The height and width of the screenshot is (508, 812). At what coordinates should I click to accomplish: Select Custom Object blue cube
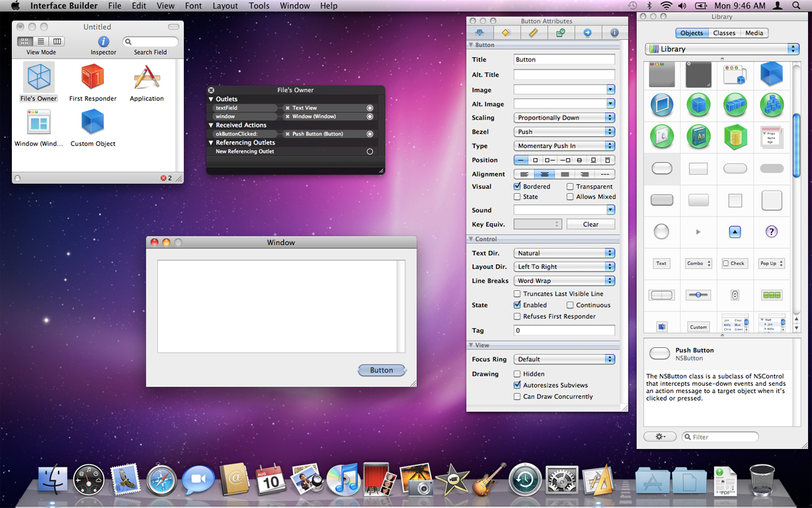point(92,123)
